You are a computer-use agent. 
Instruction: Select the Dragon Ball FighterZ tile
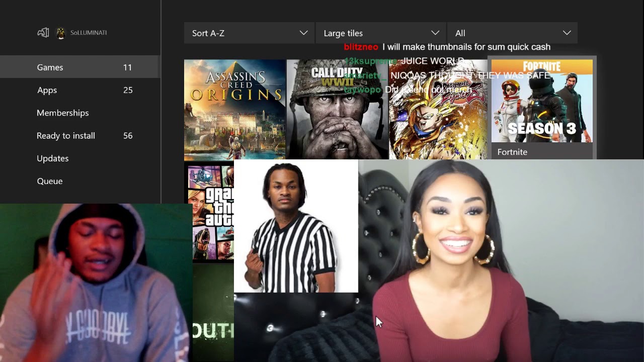pos(438,110)
